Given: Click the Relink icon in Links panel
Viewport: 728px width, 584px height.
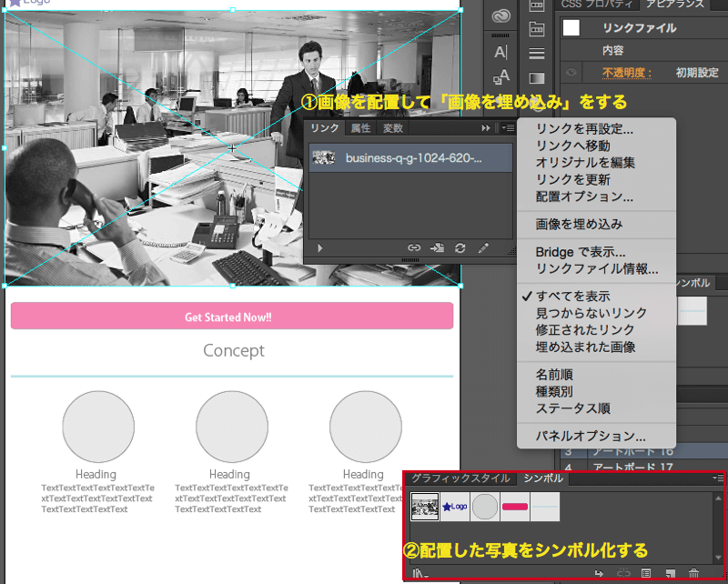Looking at the screenshot, I should point(414,248).
